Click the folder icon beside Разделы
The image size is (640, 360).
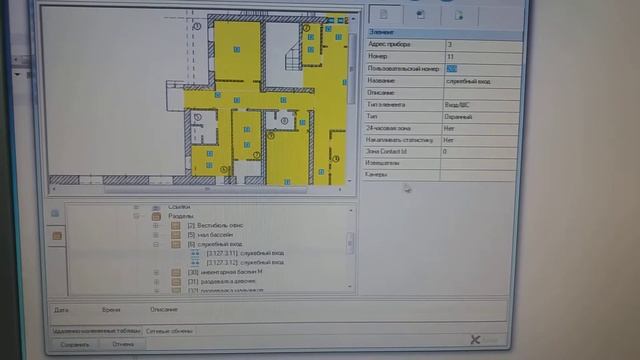point(156,216)
